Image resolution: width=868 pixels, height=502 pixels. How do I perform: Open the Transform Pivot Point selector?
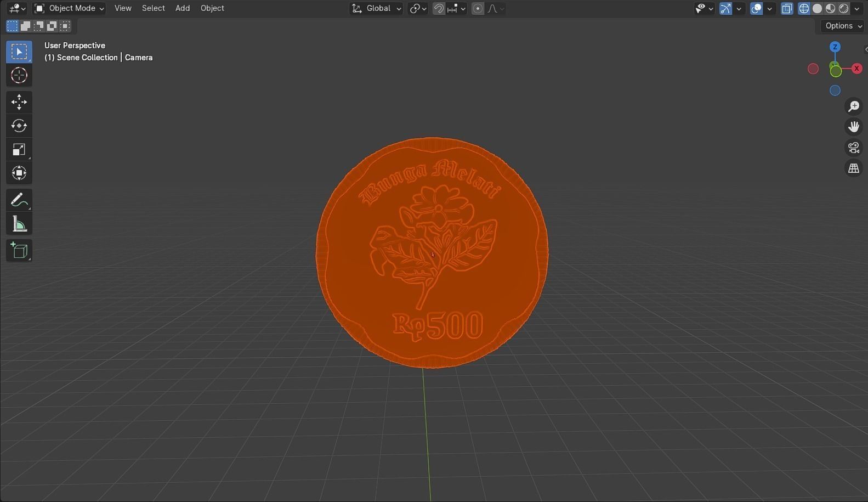pyautogui.click(x=418, y=8)
